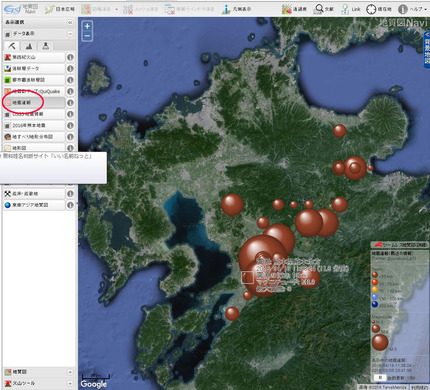Open the 利用規約 terms link
The image size is (430, 390).
click(x=420, y=387)
